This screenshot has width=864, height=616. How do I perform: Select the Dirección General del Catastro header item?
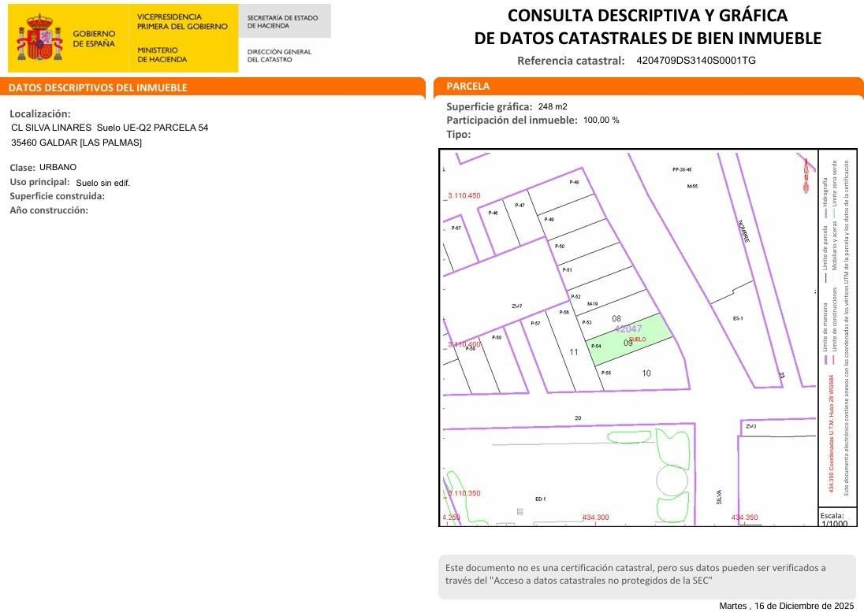(x=281, y=55)
